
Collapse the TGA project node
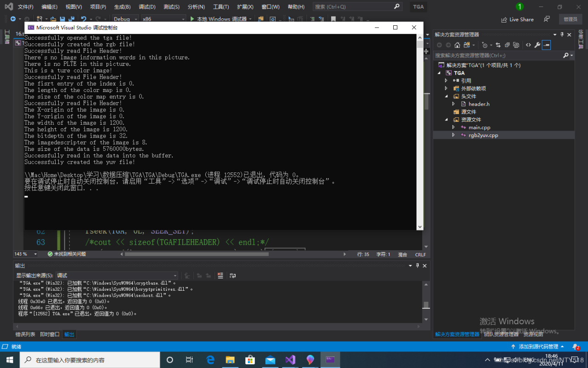coord(439,73)
